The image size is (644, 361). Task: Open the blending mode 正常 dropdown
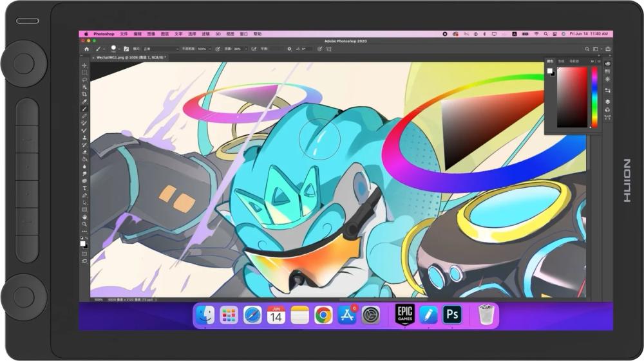click(x=161, y=49)
